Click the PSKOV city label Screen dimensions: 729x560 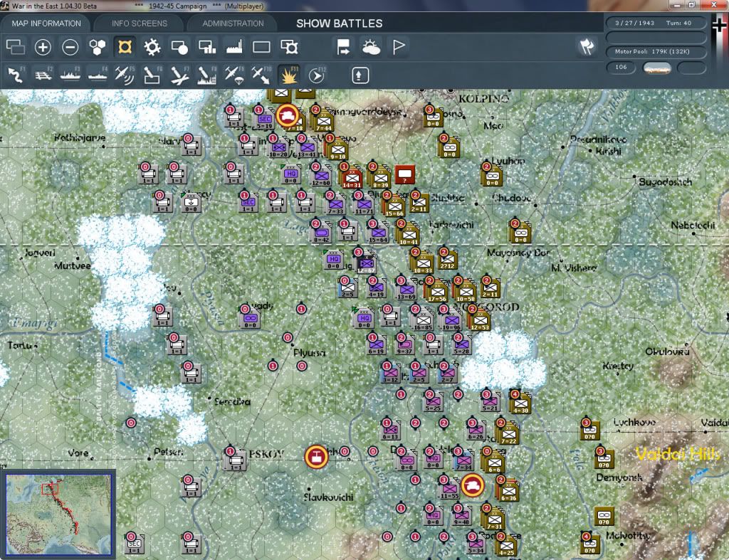[x=266, y=454]
